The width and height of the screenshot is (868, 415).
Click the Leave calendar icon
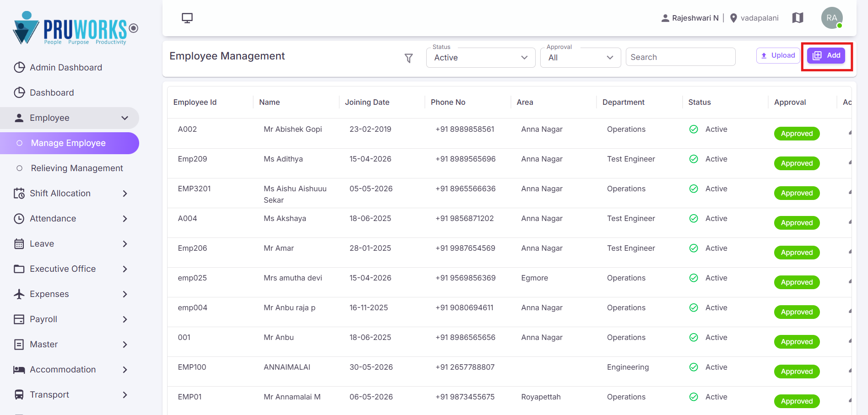[x=19, y=244]
